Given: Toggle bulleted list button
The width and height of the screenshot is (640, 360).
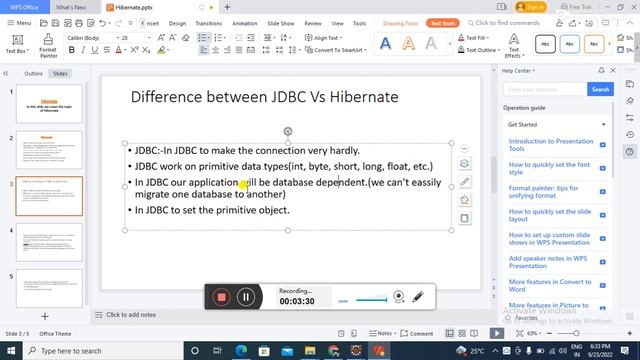Looking at the screenshot, I should click(x=202, y=38).
